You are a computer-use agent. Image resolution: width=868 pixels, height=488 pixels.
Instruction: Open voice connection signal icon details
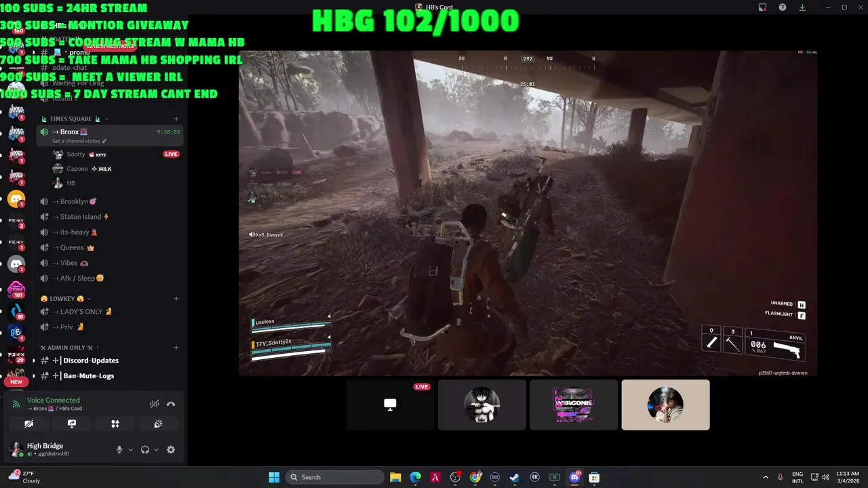(17, 404)
